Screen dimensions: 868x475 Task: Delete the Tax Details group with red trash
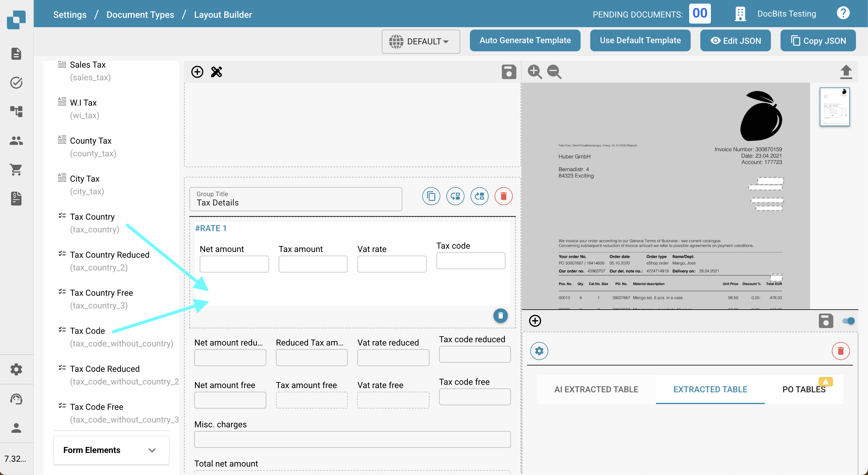pyautogui.click(x=503, y=196)
